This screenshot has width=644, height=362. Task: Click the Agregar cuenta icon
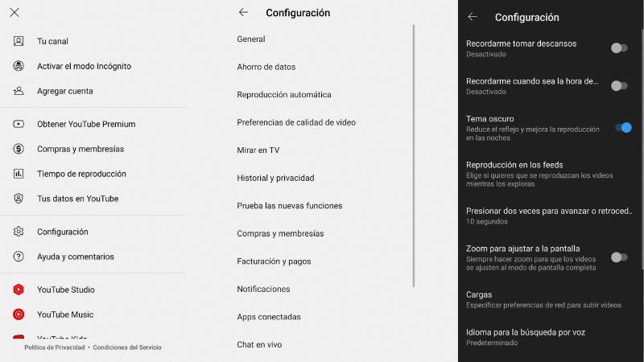(19, 91)
